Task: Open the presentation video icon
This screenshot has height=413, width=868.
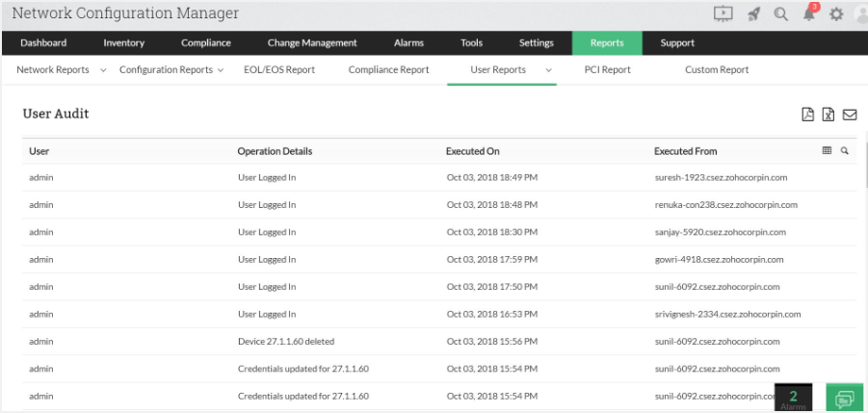Action: [723, 13]
